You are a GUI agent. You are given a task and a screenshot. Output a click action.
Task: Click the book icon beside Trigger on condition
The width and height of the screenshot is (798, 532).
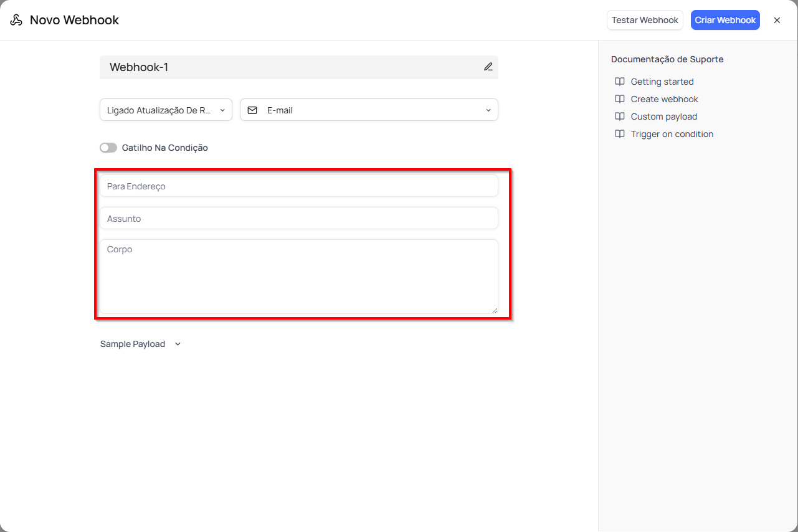click(620, 134)
